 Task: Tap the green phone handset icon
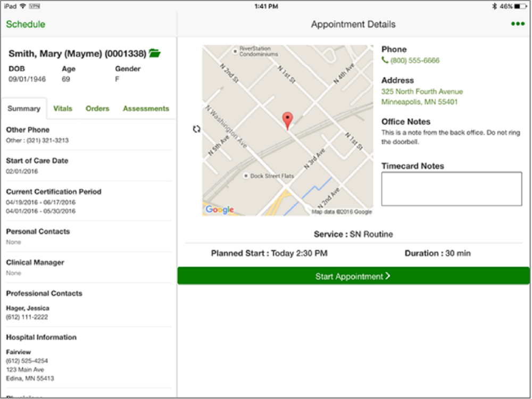tap(385, 60)
